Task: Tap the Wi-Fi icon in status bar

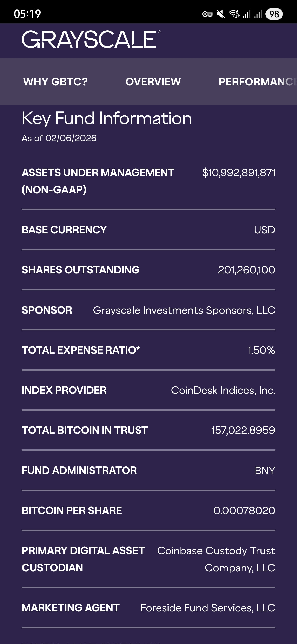Action: pos(234,14)
